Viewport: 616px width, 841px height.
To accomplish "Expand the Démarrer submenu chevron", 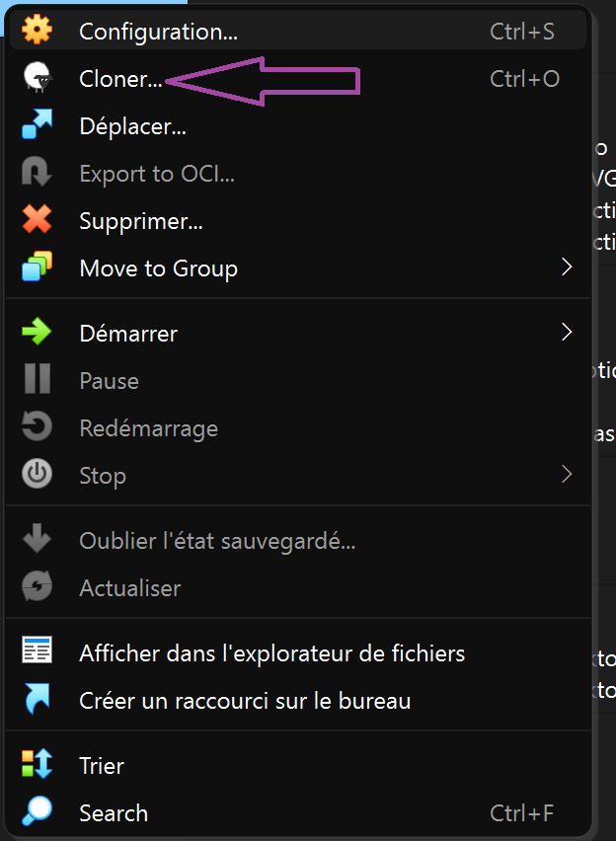I will (x=567, y=333).
